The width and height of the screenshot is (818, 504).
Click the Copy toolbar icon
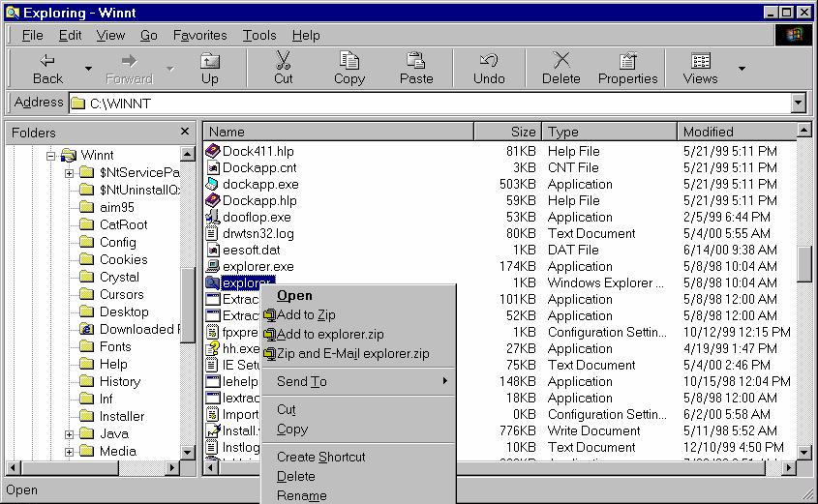point(349,60)
